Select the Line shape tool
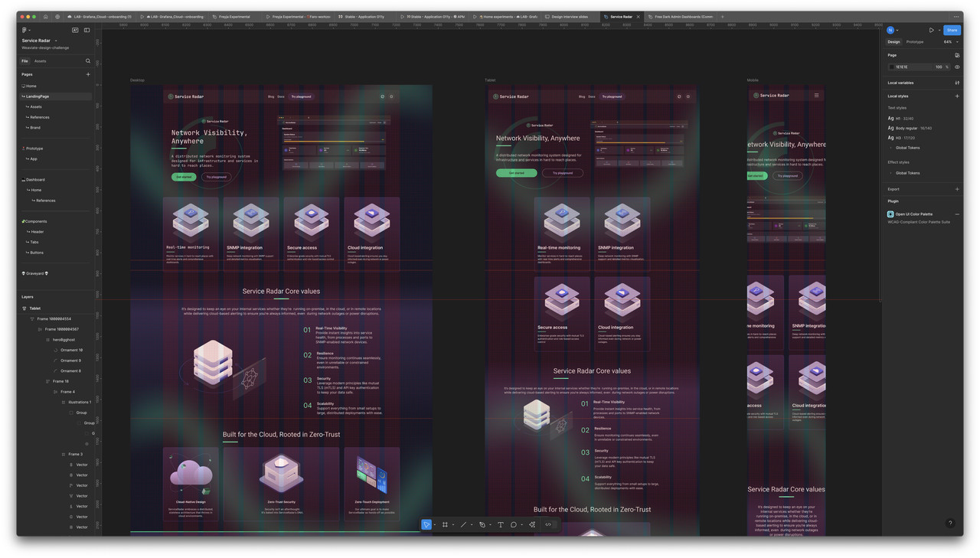The image size is (980, 558). (x=463, y=524)
